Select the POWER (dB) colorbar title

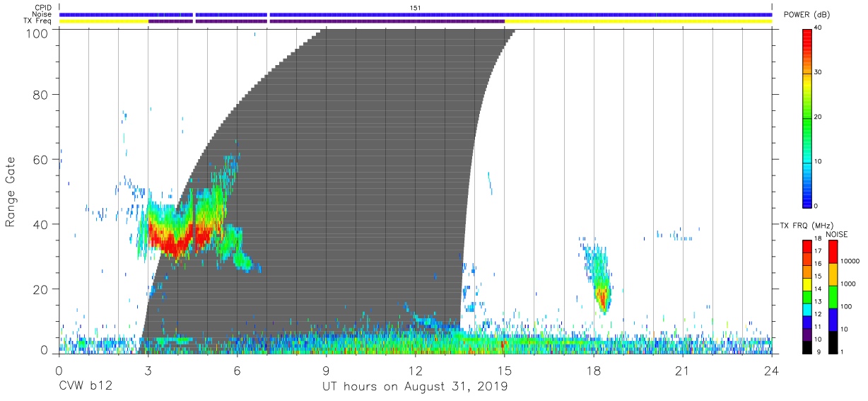(x=807, y=15)
